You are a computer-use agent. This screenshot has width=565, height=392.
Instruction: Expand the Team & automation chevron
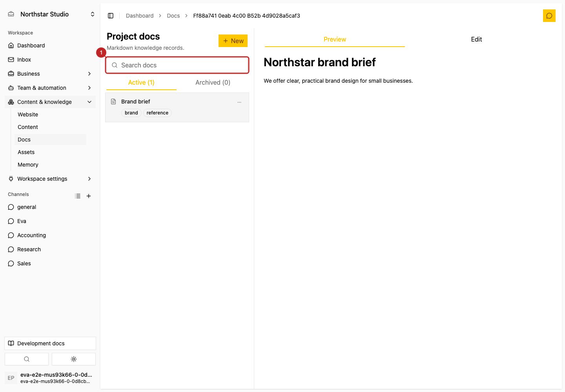(x=89, y=88)
